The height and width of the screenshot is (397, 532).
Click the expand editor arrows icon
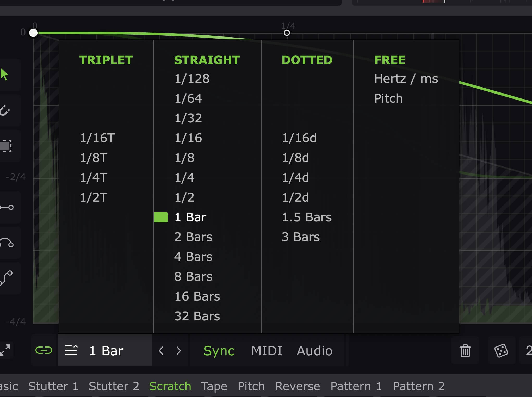[x=5, y=350]
